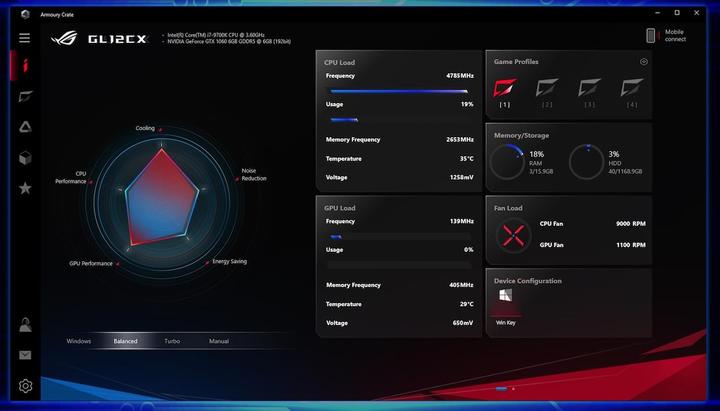
Task: Open Game Profiles panel settings icon
Action: pyautogui.click(x=644, y=62)
